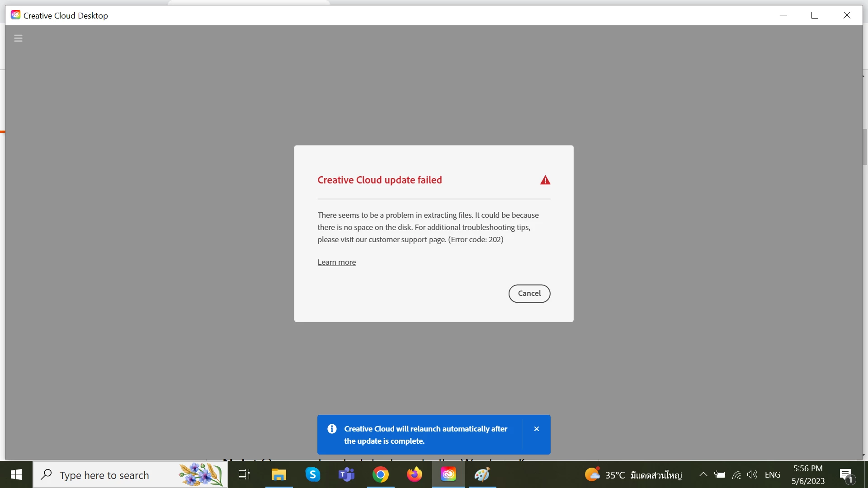This screenshot has width=868, height=488.
Task: Open Skype from the taskbar
Action: pyautogui.click(x=313, y=474)
